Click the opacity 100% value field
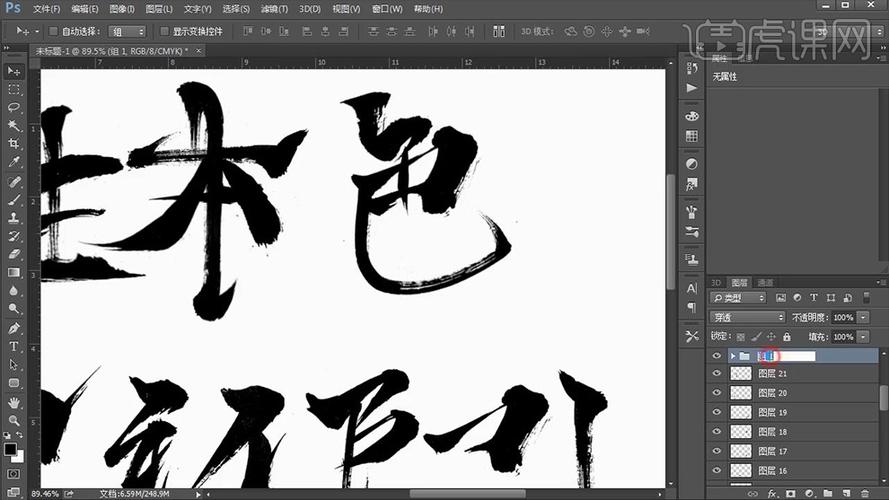 844,317
